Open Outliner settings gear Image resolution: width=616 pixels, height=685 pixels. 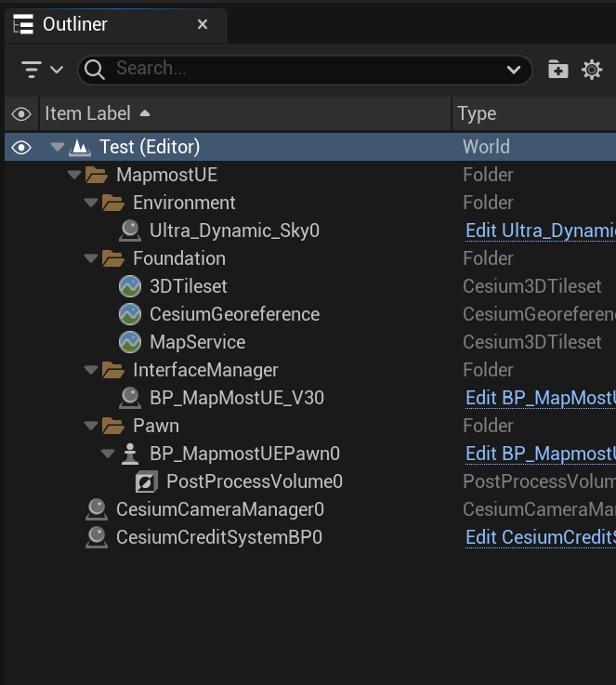(592, 70)
